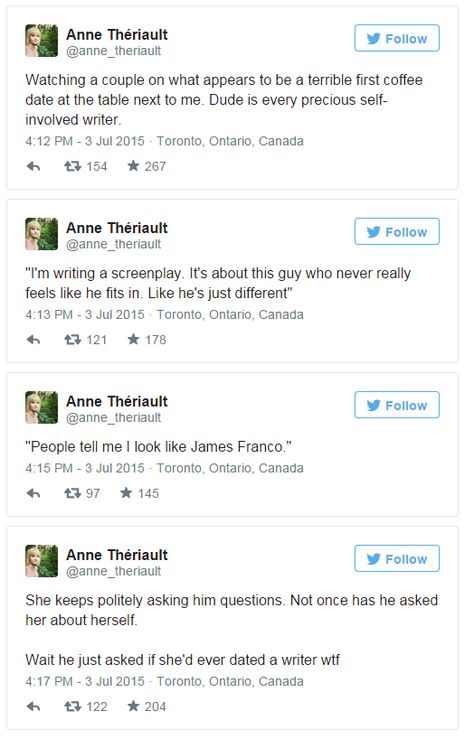Reply to the 4:17 PM tweet
The image size is (474, 739).
[x=33, y=706]
